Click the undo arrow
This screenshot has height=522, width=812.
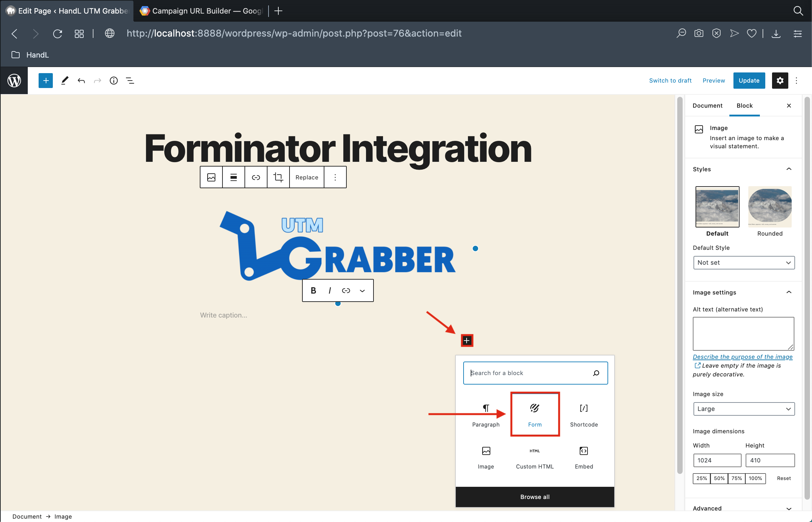pyautogui.click(x=81, y=81)
